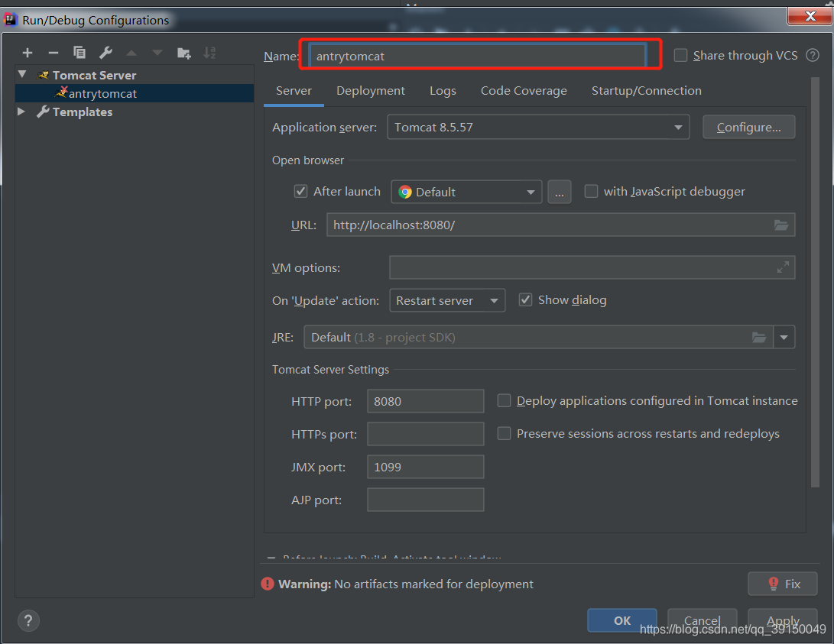This screenshot has width=834, height=644.
Task: Click vertical scrollbar of settings panel
Action: 815,282
